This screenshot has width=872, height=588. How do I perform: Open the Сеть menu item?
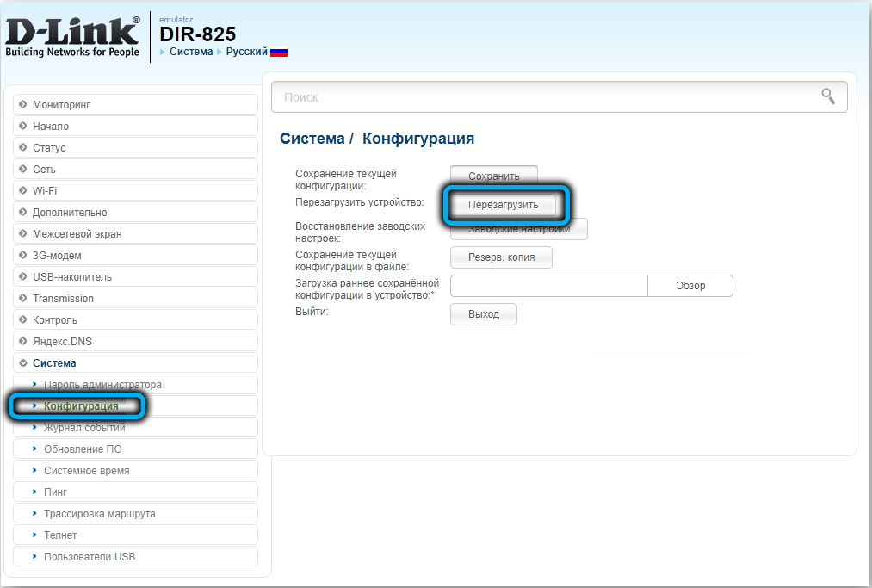coord(44,169)
